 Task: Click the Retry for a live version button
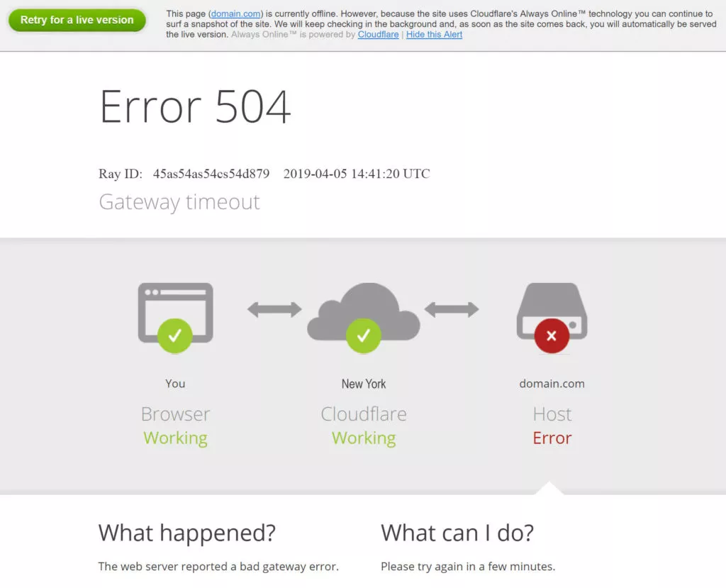(77, 20)
